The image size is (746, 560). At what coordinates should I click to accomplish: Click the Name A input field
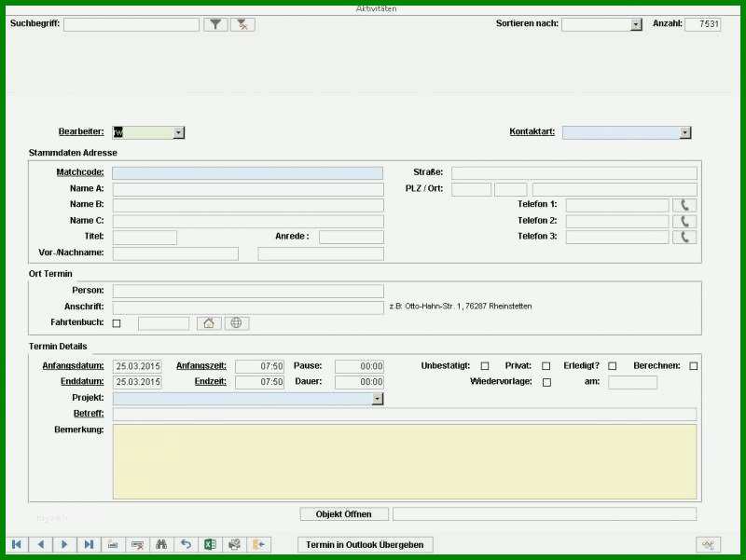pos(248,190)
